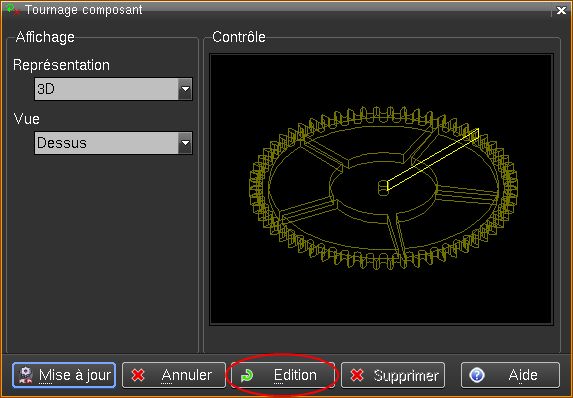
Task: Open the Représentation dropdown arrow
Action: click(x=185, y=89)
